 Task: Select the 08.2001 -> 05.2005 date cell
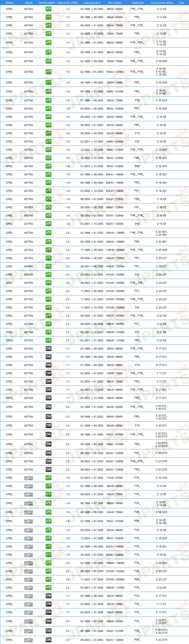[92, 267]
